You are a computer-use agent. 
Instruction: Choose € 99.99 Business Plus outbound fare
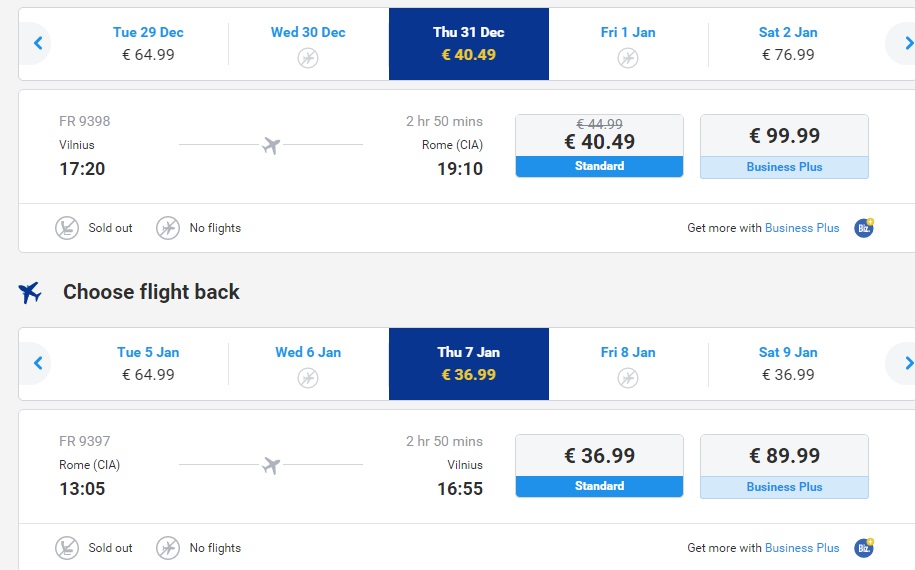pyautogui.click(x=784, y=146)
